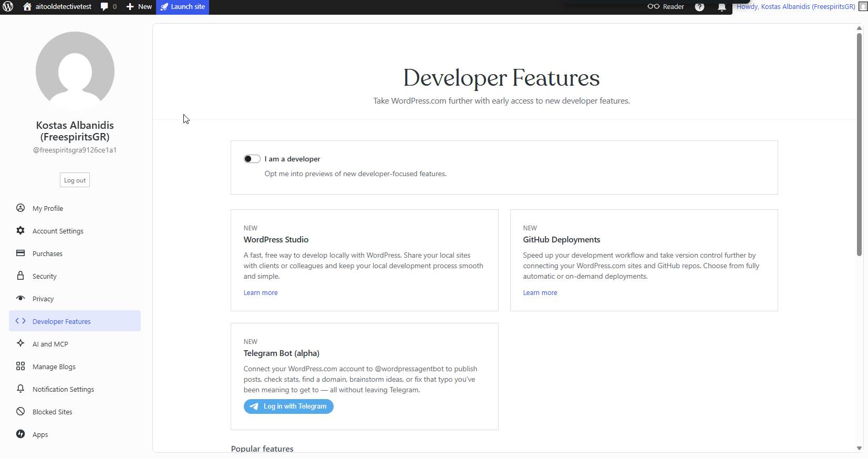This screenshot has height=458, width=868.
Task: Click the Notification Settings bell icon
Action: tap(20, 389)
